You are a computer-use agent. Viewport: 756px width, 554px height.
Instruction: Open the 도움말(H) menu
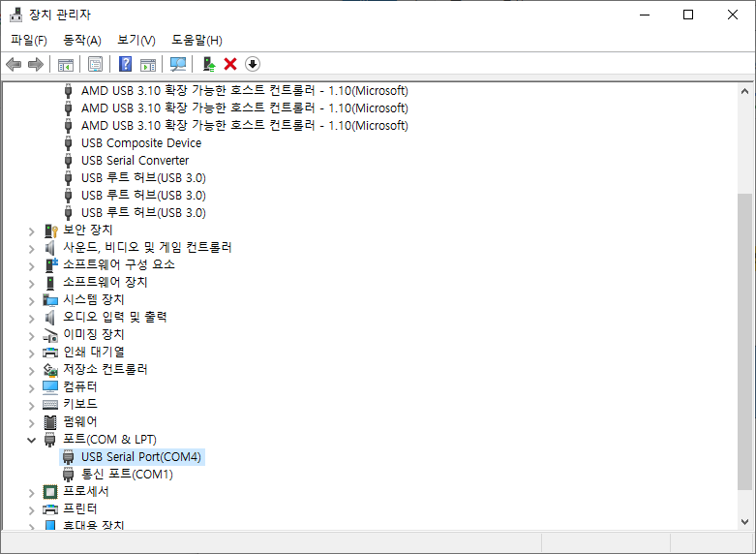pos(197,40)
